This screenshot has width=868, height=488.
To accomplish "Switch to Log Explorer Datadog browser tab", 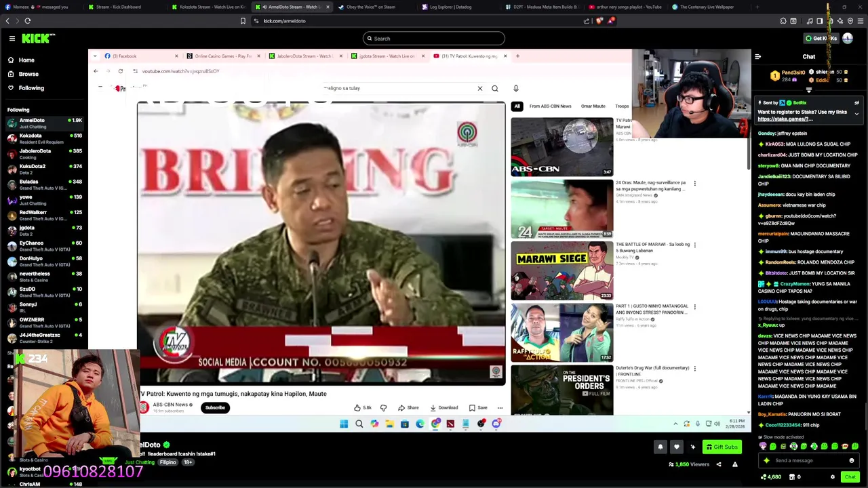I will coord(451,7).
